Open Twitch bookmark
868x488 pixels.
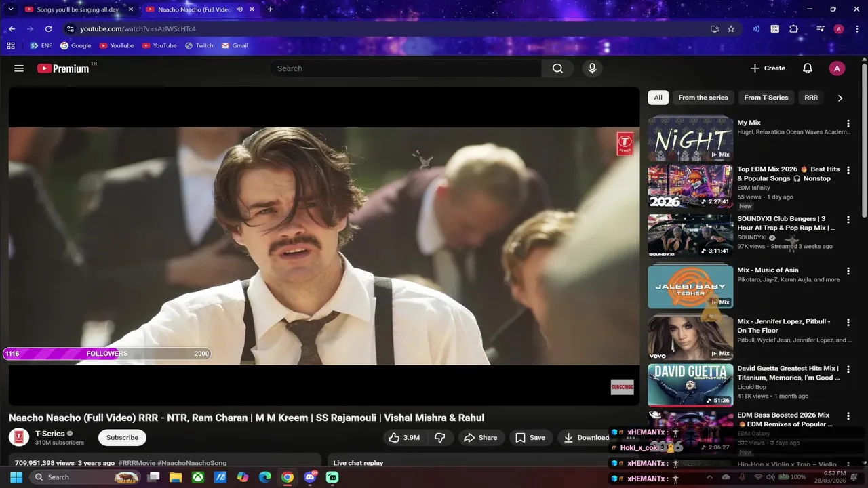pos(199,45)
